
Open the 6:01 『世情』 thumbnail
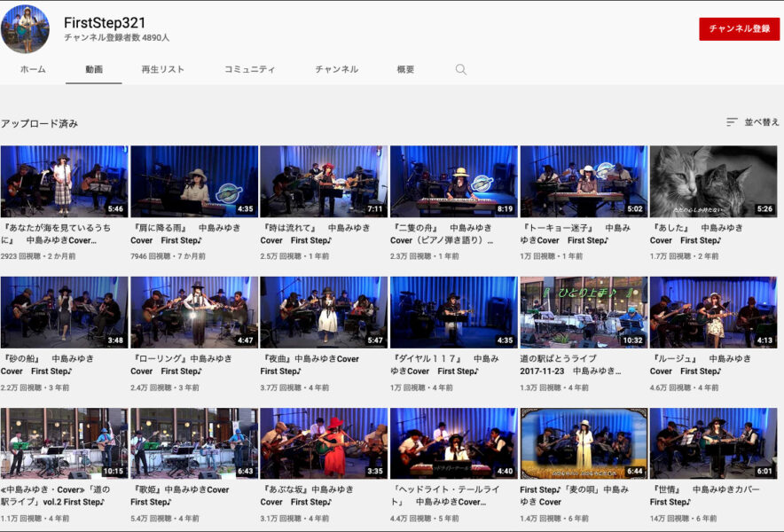(x=714, y=443)
